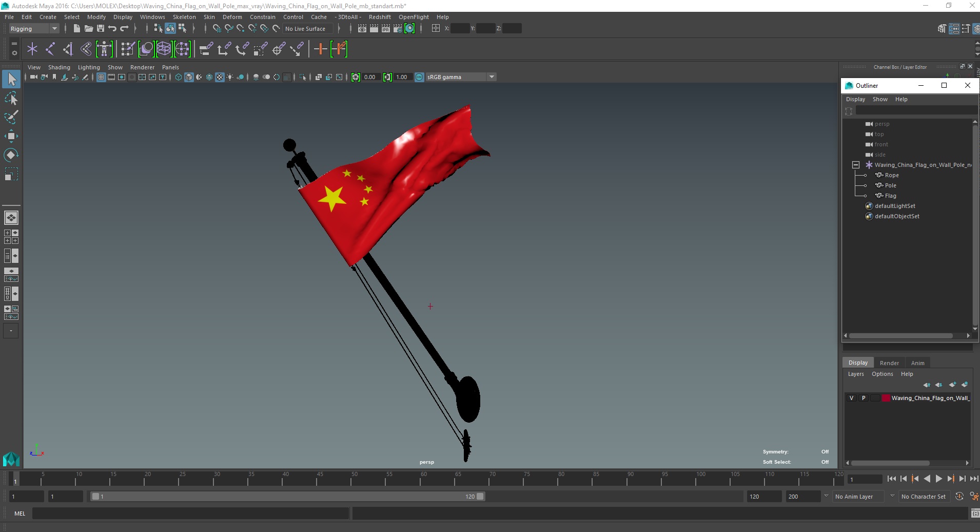Screen dimensions: 980x532
Task: Open the Skeleton menu
Action: [x=184, y=17]
